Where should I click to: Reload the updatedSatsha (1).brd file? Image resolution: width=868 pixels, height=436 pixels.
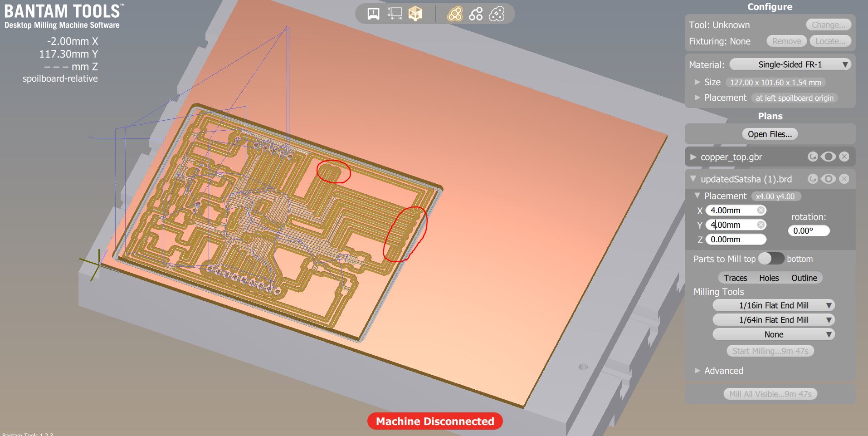tap(813, 179)
